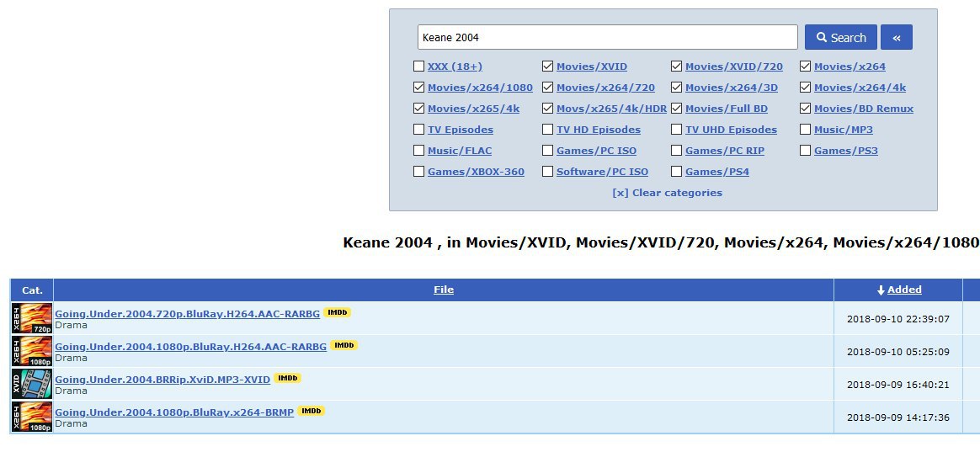Click the [x] Clear categories link

click(668, 193)
